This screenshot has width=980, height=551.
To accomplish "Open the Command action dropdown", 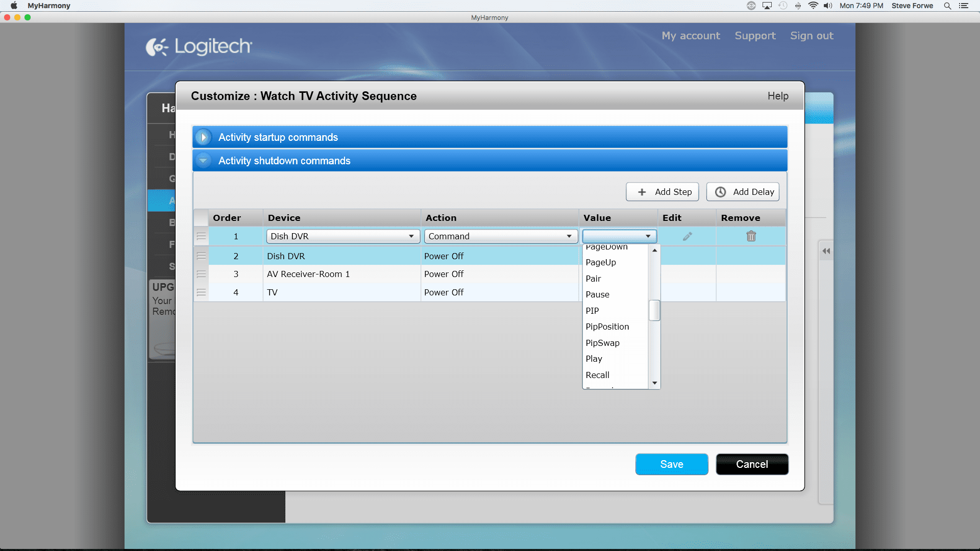I will 501,236.
